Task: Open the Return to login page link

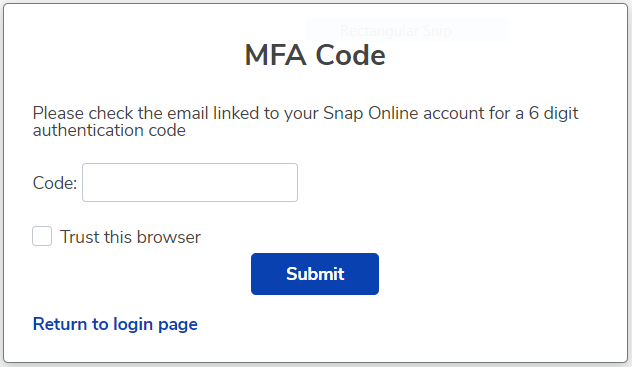Action: 115,325
